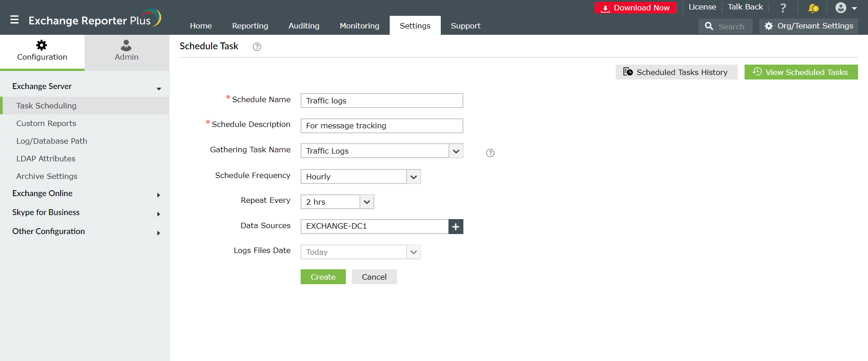Open the notifications bell
The width and height of the screenshot is (868, 361).
pos(813,8)
